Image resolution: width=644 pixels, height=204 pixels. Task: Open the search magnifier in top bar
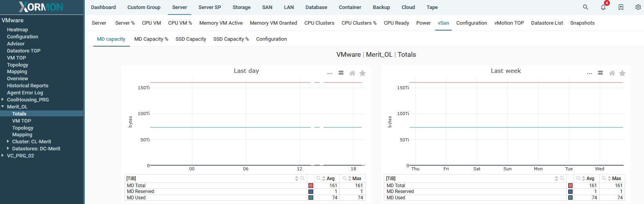click(585, 7)
